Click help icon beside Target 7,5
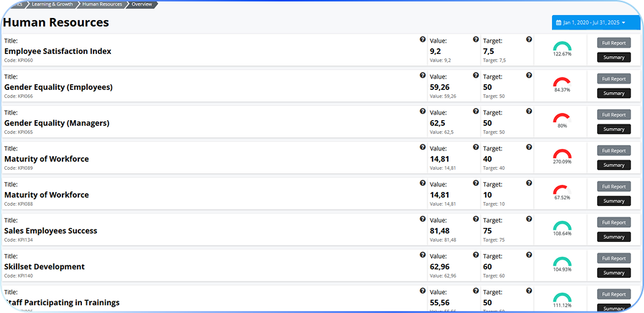Screen dimensions: 644x313 [529, 40]
